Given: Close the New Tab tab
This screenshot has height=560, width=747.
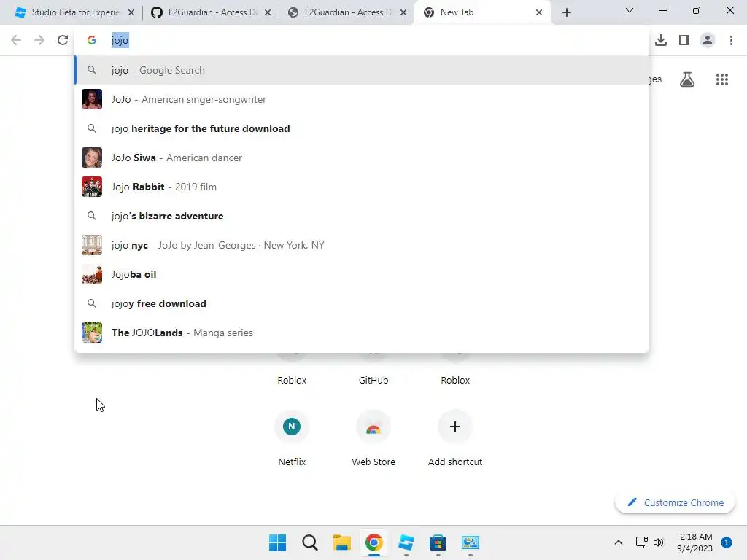Looking at the screenshot, I should (539, 12).
